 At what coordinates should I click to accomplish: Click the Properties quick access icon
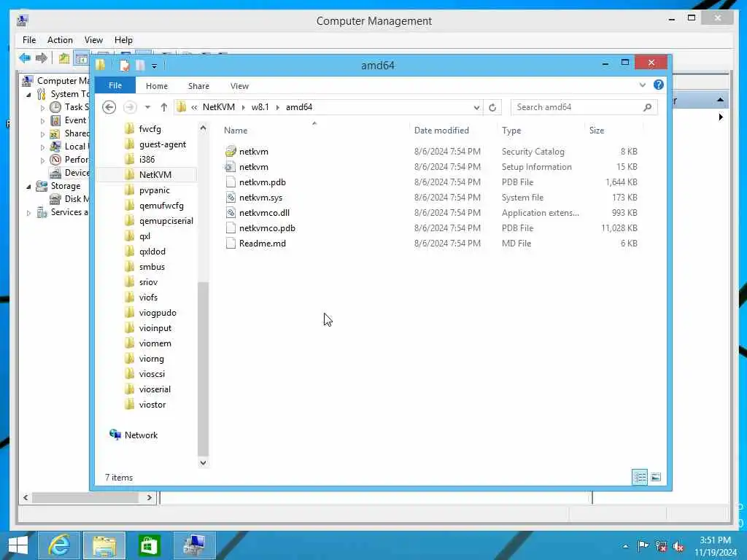125,65
